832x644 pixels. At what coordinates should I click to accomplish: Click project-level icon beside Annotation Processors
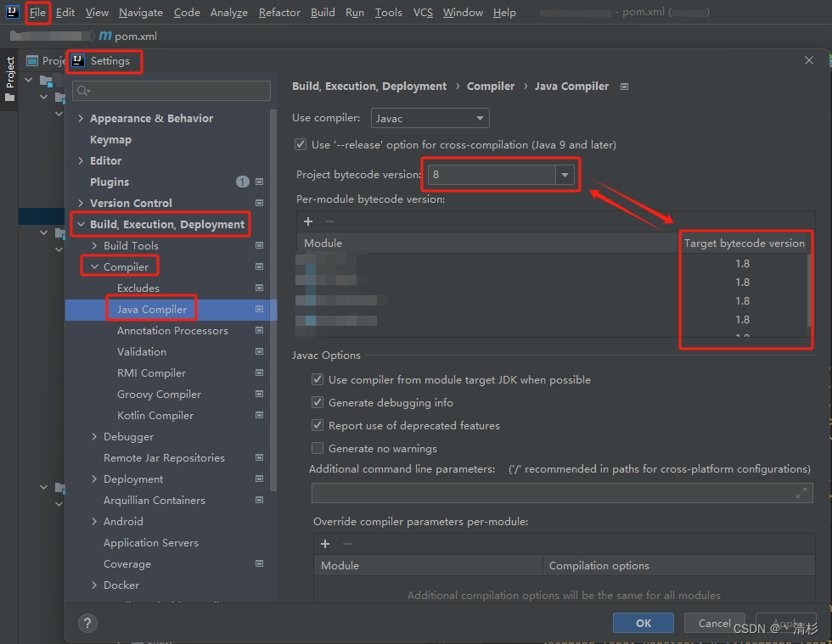tap(260, 330)
